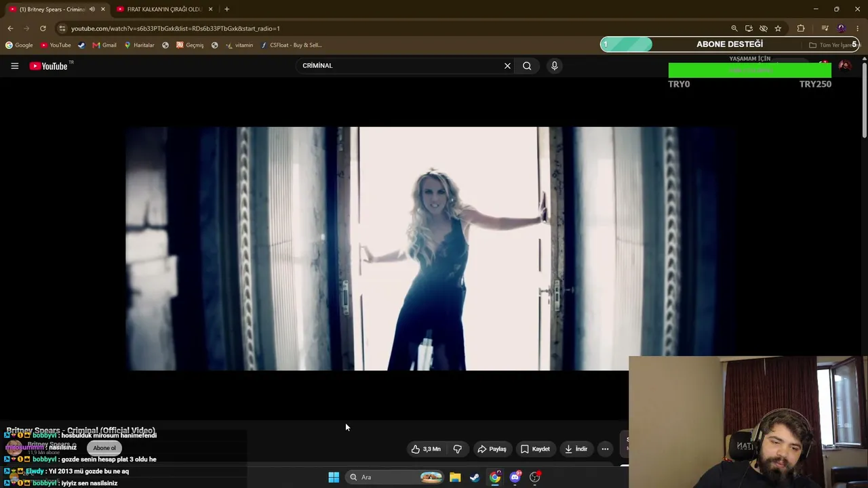Clear the search box with the X

pos(507,66)
